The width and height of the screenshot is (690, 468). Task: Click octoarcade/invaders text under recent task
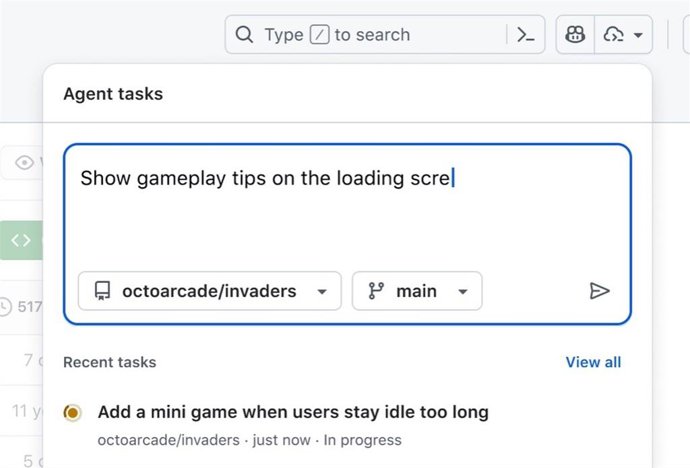[168, 440]
